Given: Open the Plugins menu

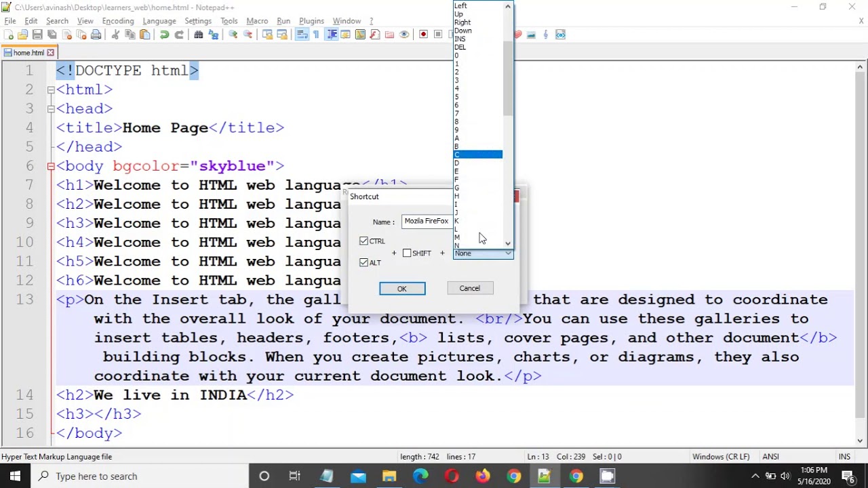Looking at the screenshot, I should [x=311, y=21].
